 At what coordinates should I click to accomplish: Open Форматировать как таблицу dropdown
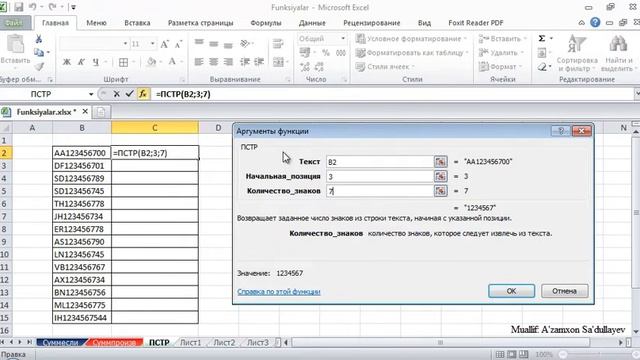click(x=412, y=53)
